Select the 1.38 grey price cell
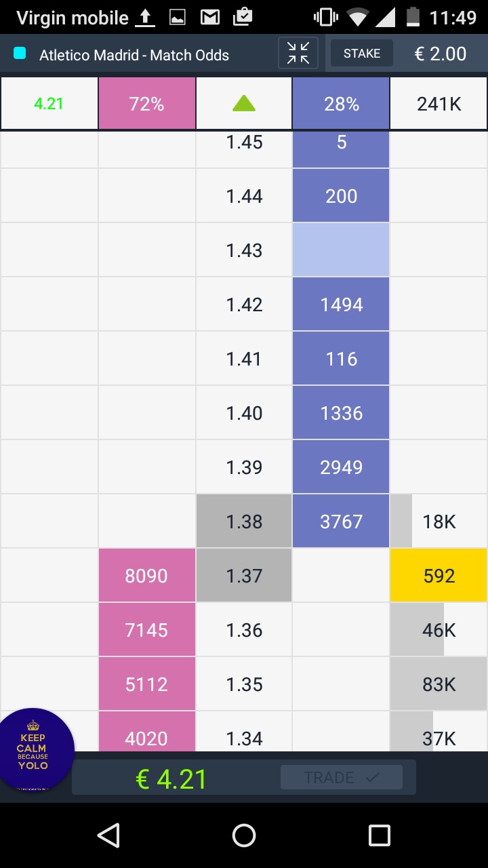 (244, 521)
